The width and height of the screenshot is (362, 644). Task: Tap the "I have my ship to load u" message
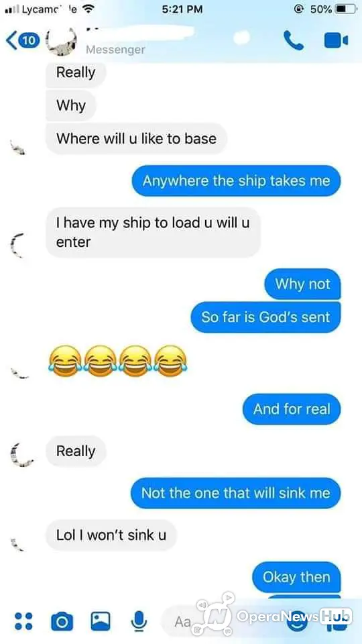point(153,233)
